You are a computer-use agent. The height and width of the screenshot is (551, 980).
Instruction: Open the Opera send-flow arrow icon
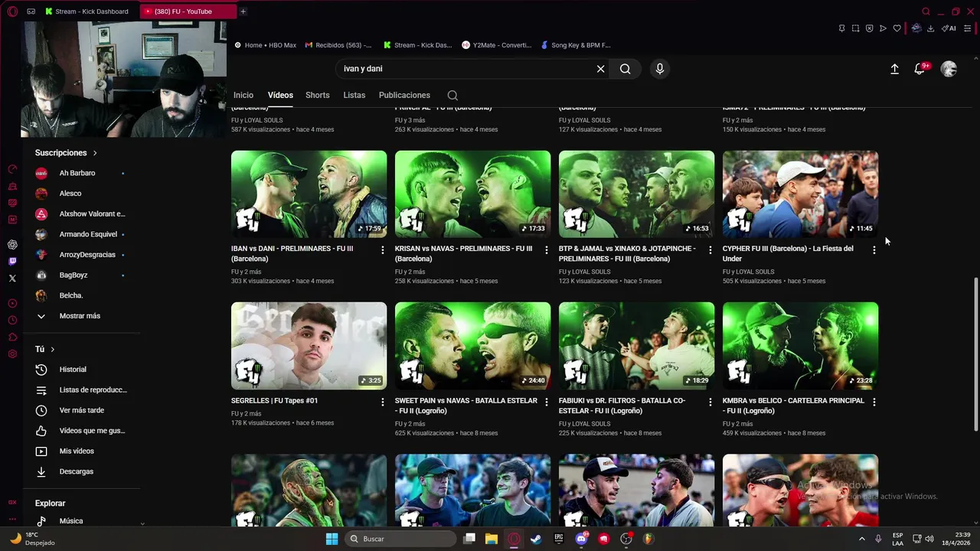point(883,28)
